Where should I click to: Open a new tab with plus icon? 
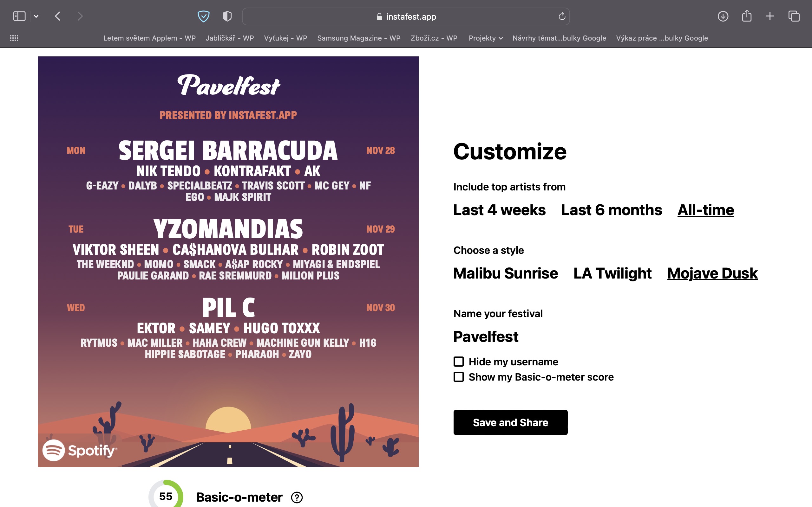[x=770, y=16]
